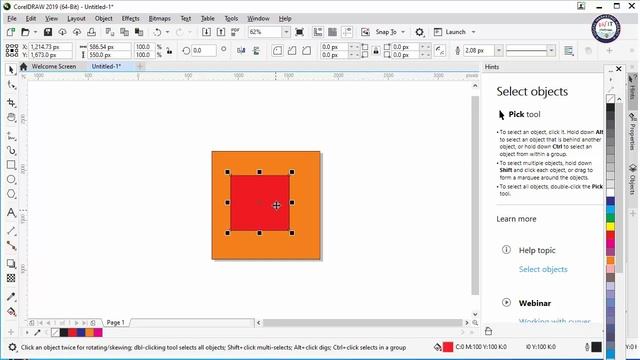Open the Objects docker tab
Screen dimensions: 640x360
click(x=632, y=179)
